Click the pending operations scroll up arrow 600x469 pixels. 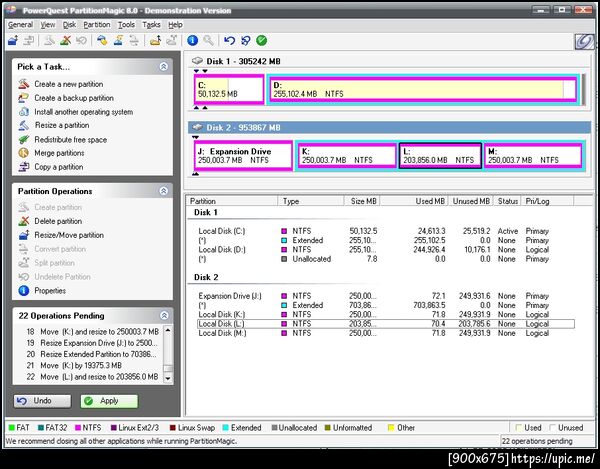pos(168,330)
